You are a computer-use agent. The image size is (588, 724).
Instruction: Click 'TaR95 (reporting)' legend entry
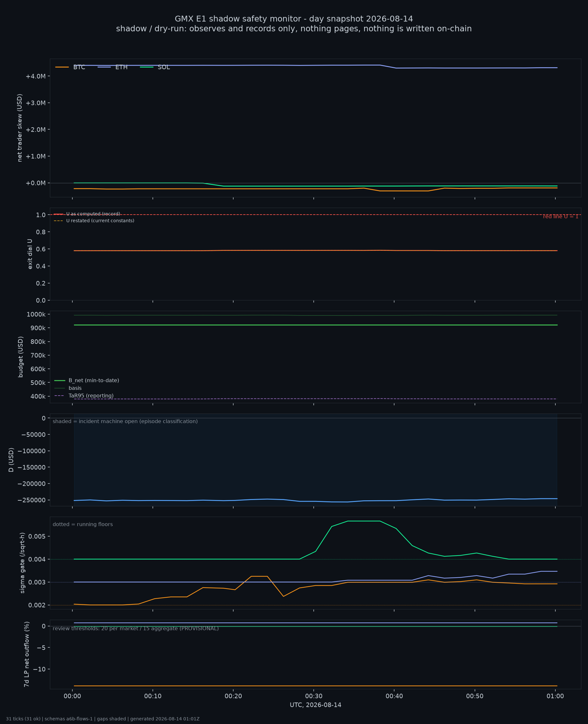pyautogui.click(x=84, y=396)
